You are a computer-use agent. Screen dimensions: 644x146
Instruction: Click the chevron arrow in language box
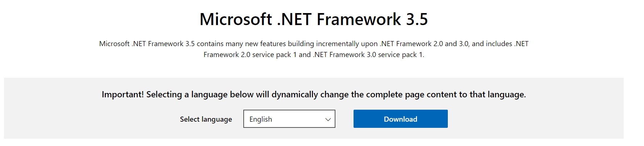(328, 119)
